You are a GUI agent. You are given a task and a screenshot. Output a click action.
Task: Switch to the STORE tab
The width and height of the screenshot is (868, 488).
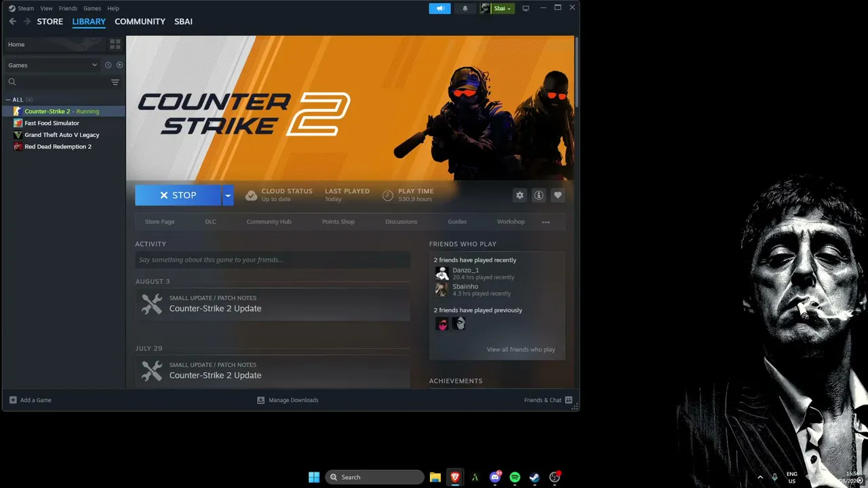[50, 22]
